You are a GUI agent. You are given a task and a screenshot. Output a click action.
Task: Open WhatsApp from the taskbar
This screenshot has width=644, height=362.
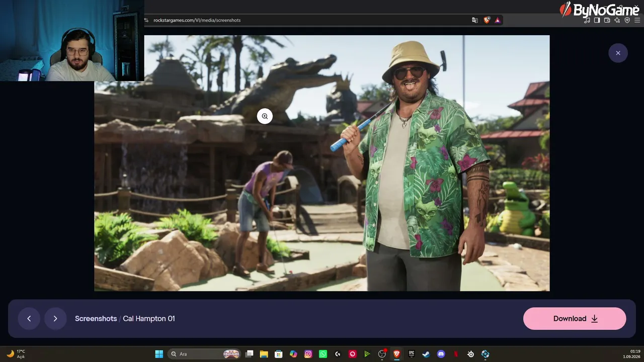tap(323, 354)
